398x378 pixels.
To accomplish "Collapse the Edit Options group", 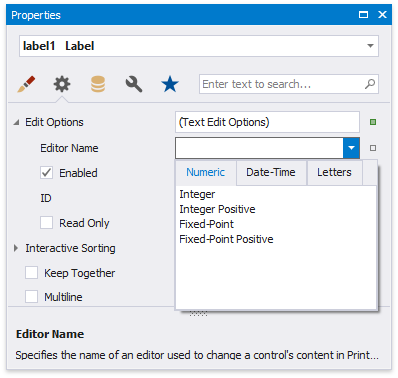I will [x=16, y=123].
